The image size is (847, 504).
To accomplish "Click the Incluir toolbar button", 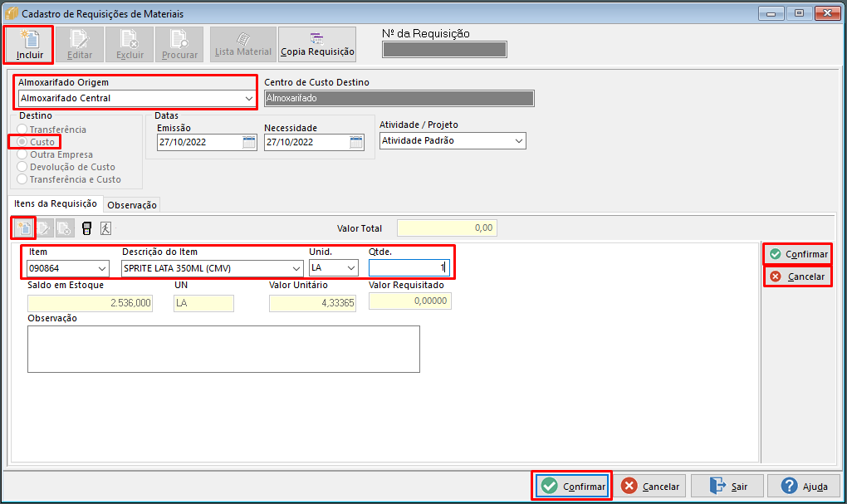I will coord(29,44).
